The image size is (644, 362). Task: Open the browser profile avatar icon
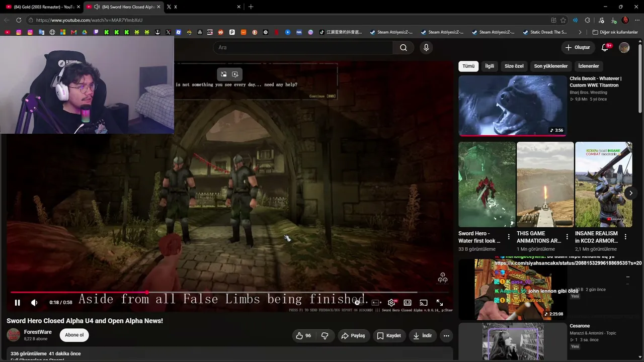[x=625, y=20]
